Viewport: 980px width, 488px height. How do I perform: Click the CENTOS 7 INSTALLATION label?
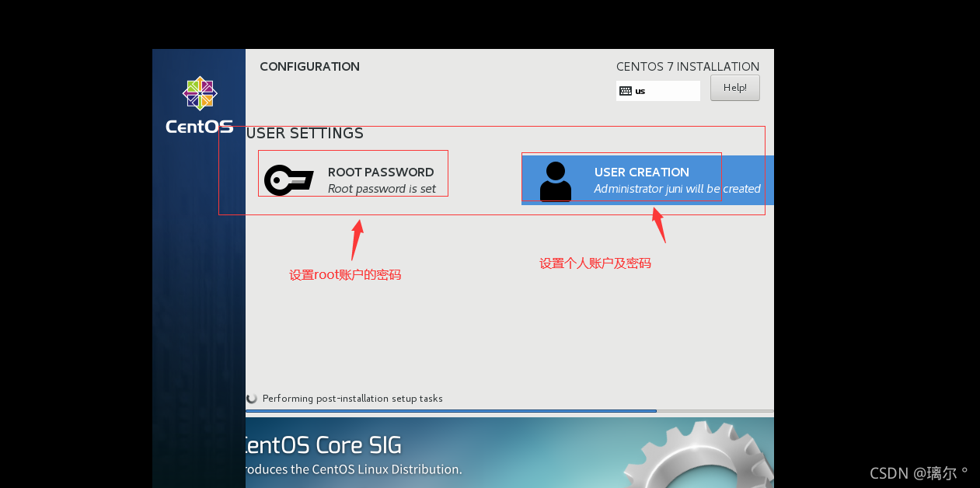(688, 67)
